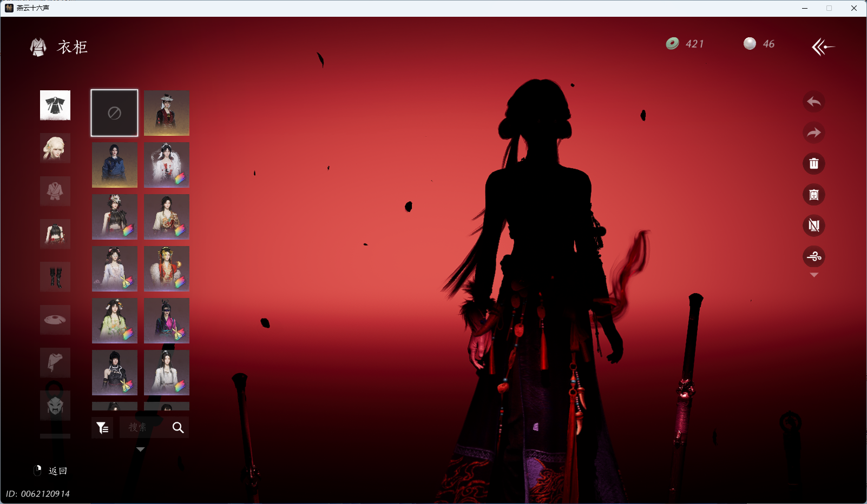Screen dimensions: 867x504
Task: Switch to the boots category tab
Action: coord(55,277)
